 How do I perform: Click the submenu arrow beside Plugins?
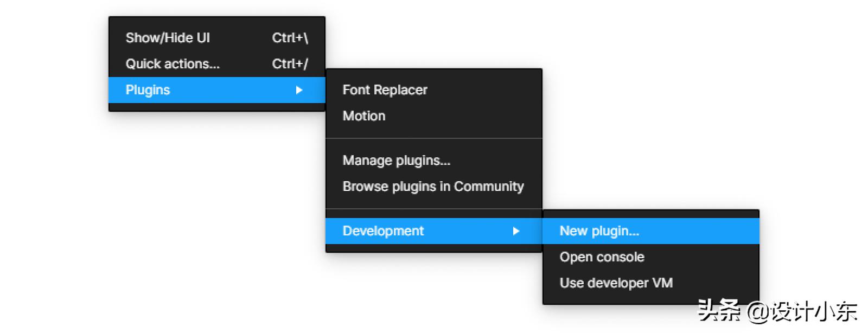pyautogui.click(x=299, y=90)
